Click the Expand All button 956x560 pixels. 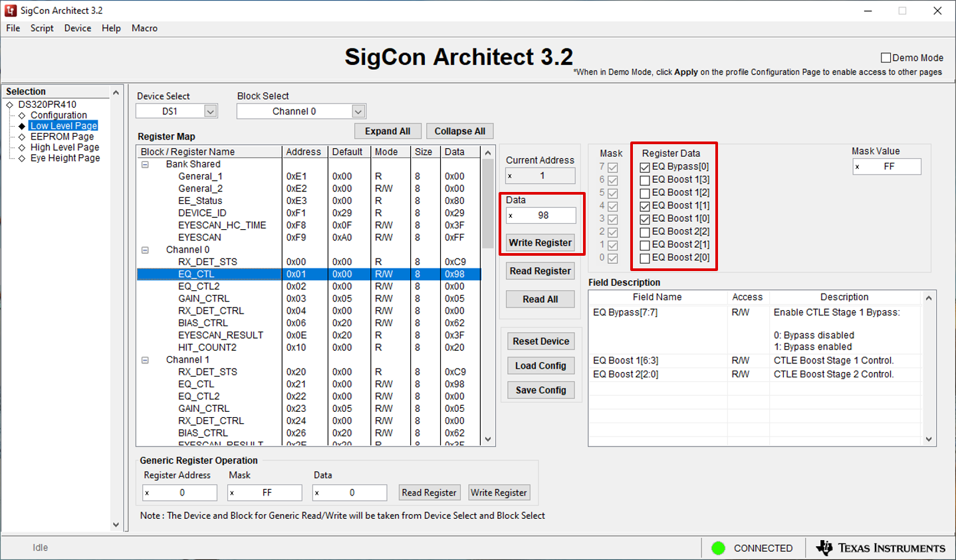point(388,132)
